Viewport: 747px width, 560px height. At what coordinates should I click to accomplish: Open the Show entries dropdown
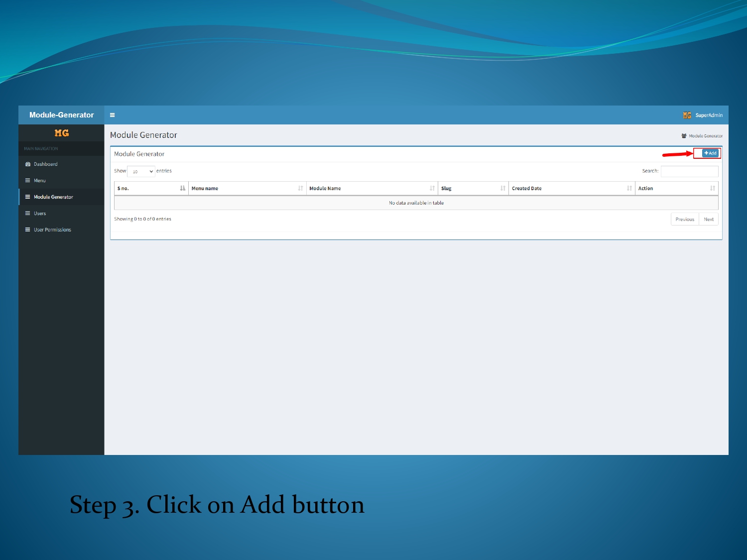(141, 171)
